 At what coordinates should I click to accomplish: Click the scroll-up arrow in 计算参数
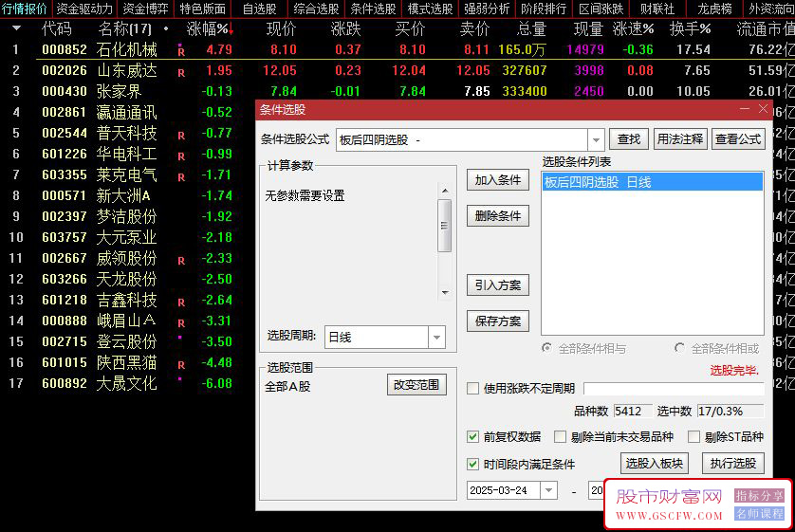(445, 191)
